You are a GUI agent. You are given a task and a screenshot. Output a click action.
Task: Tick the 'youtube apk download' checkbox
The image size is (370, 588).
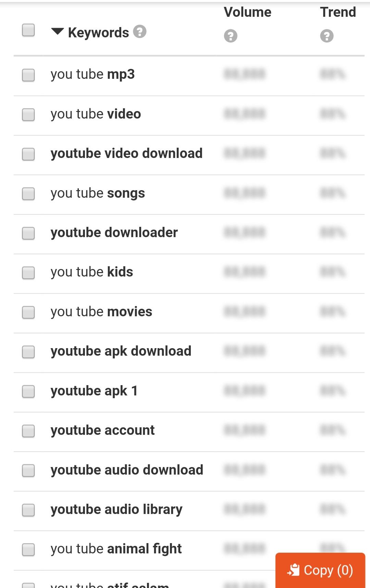28,352
